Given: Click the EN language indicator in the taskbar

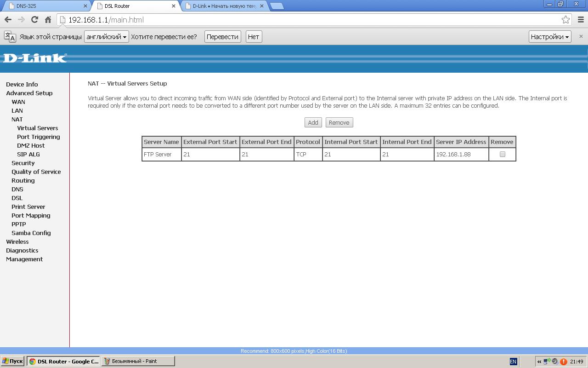Looking at the screenshot, I should (x=513, y=362).
